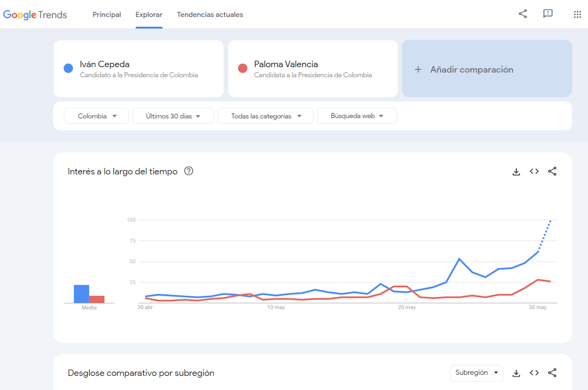The height and width of the screenshot is (390, 588).
Task: Download the interest over time CSV
Action: 516,172
